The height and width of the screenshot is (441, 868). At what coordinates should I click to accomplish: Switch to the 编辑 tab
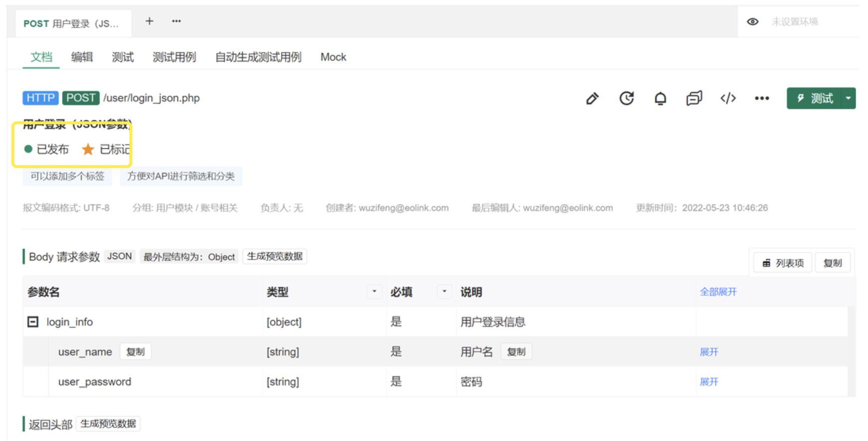coord(82,57)
